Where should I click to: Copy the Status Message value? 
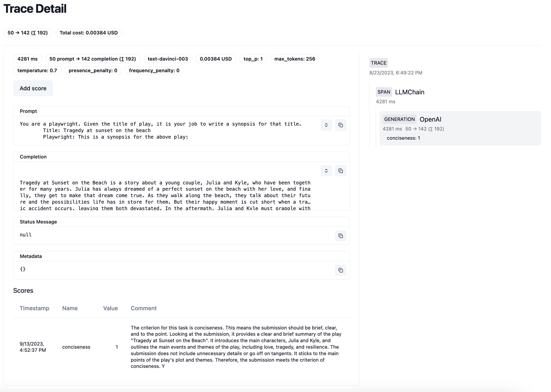[x=340, y=236]
